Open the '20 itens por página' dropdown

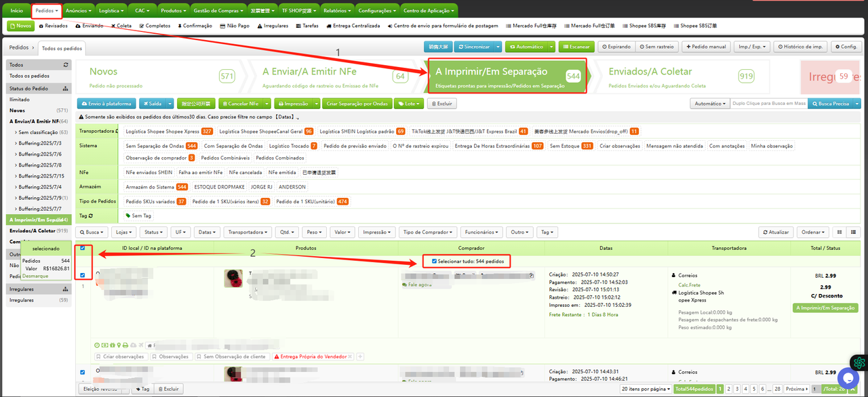pyautogui.click(x=647, y=390)
